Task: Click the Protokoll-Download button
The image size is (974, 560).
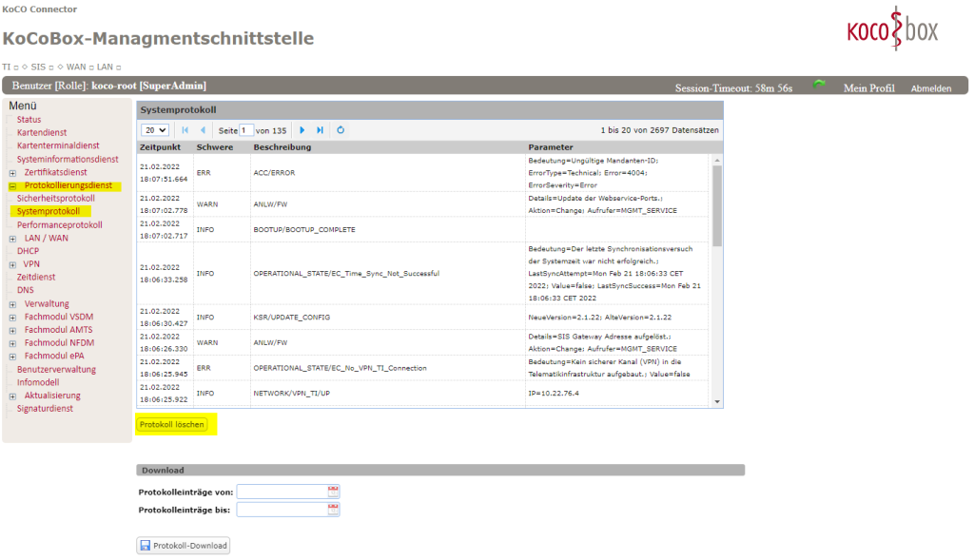Action: pos(184,546)
